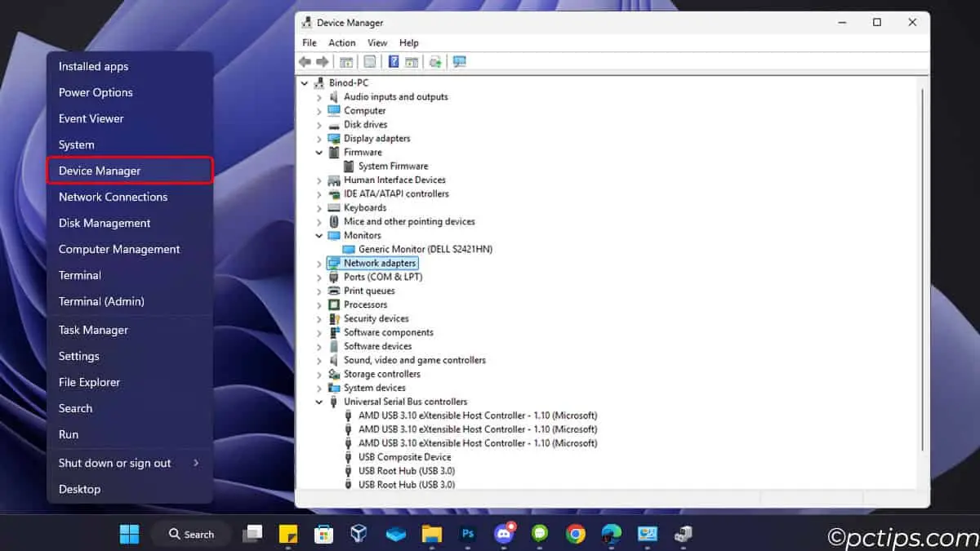The image size is (980, 551).
Task: Open the Help menu in Device Manager
Action: point(409,42)
